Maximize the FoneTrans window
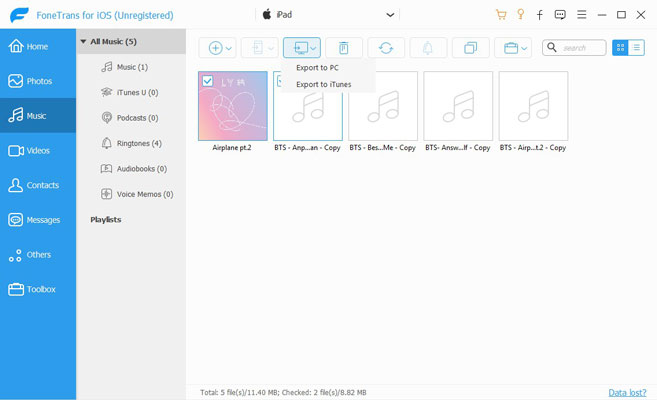Viewport: 657px width, 400px height. tap(621, 15)
